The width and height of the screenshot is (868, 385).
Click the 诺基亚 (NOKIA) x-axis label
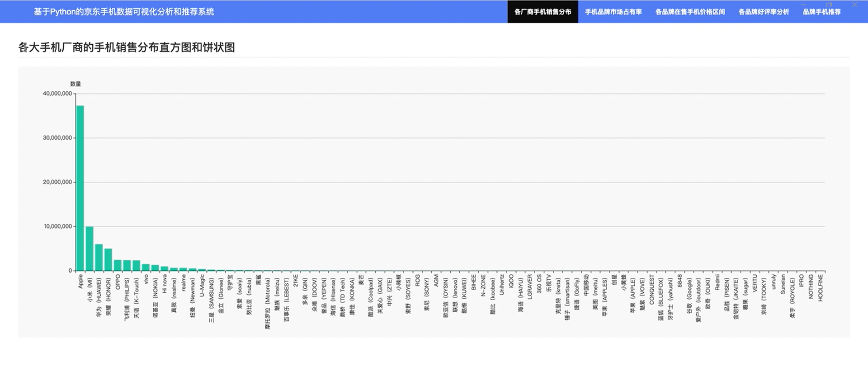coord(155,297)
